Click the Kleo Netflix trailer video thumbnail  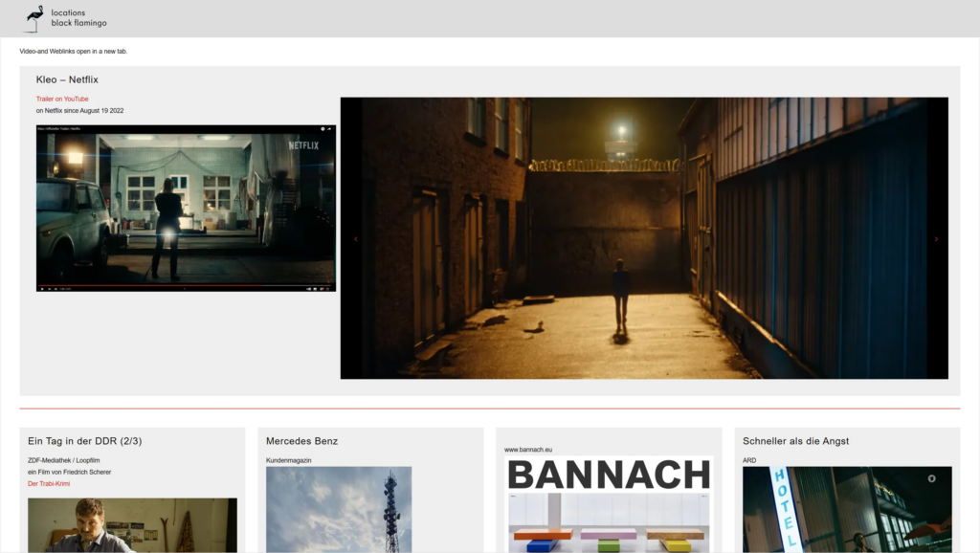coord(186,208)
